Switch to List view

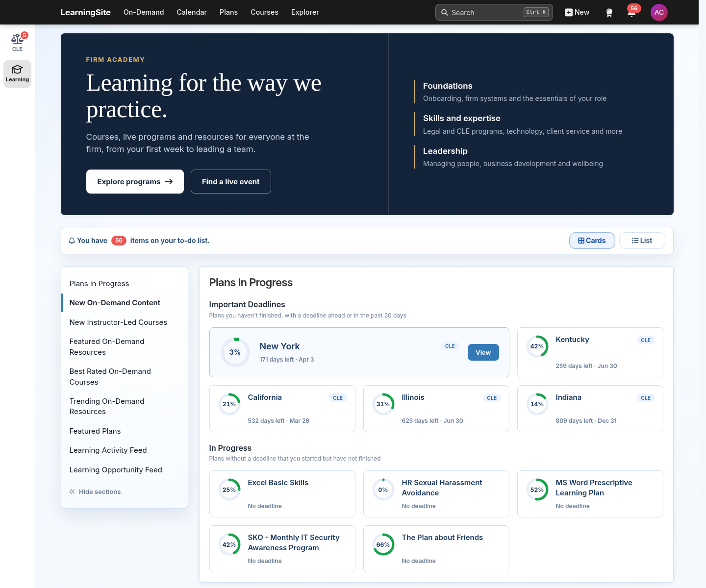(642, 241)
